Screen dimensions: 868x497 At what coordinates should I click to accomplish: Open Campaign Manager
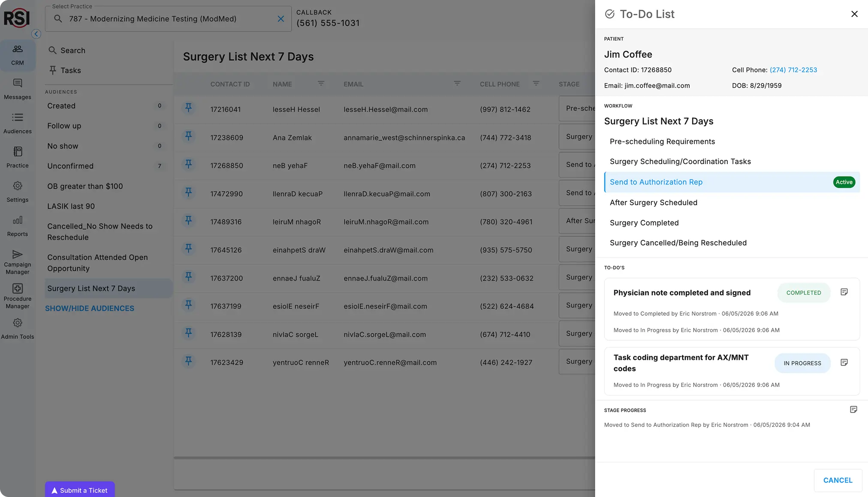(18, 262)
